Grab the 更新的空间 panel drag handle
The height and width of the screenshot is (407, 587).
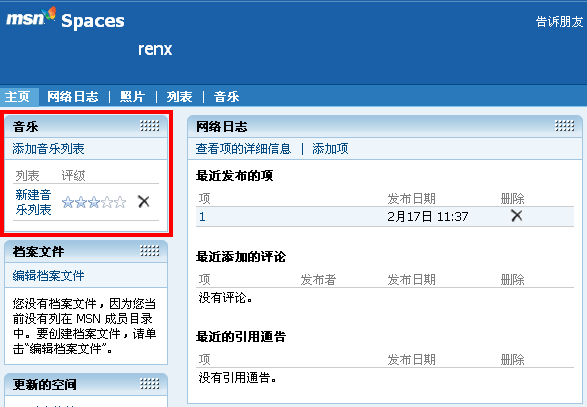[150, 384]
